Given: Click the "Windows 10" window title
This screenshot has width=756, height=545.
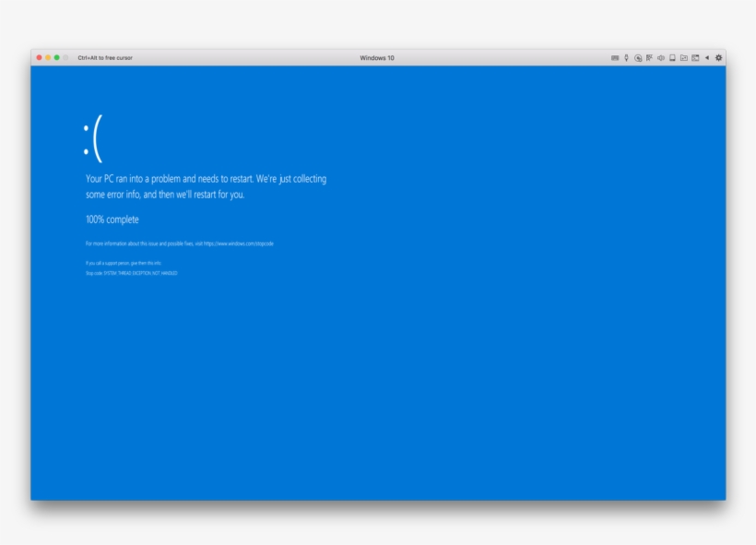Looking at the screenshot, I should [x=377, y=57].
